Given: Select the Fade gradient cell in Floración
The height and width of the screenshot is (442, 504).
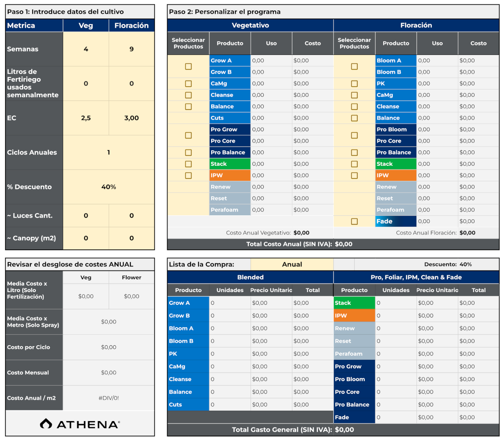Looking at the screenshot, I should click(x=395, y=221).
